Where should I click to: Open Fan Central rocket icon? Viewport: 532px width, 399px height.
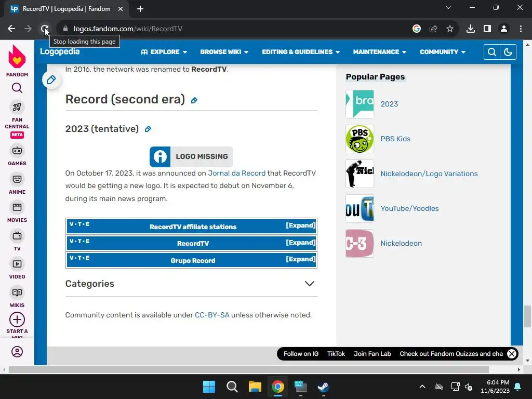17,107
